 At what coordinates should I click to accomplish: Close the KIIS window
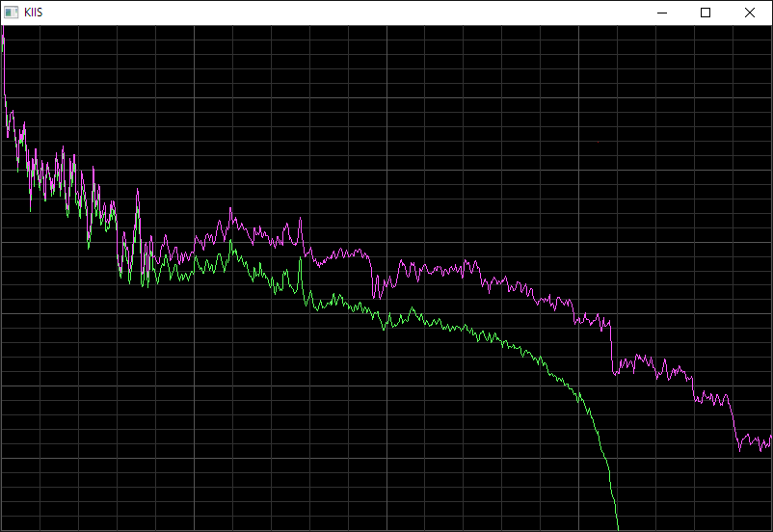pos(749,13)
